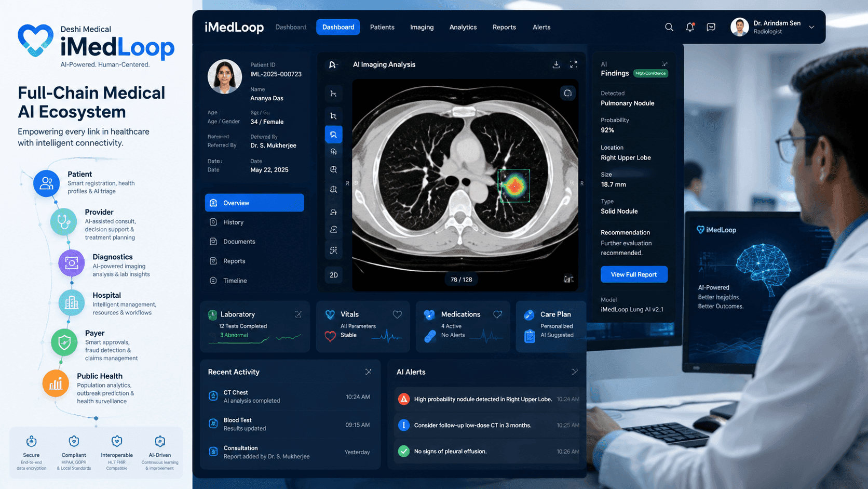Image resolution: width=868 pixels, height=489 pixels.
Task: Click the Deshi Medical iMedLoop heart logo
Action: click(35, 41)
